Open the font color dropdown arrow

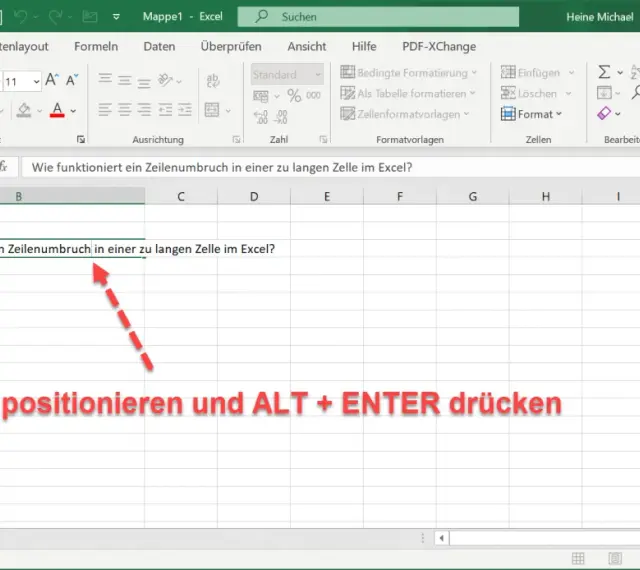(x=73, y=111)
